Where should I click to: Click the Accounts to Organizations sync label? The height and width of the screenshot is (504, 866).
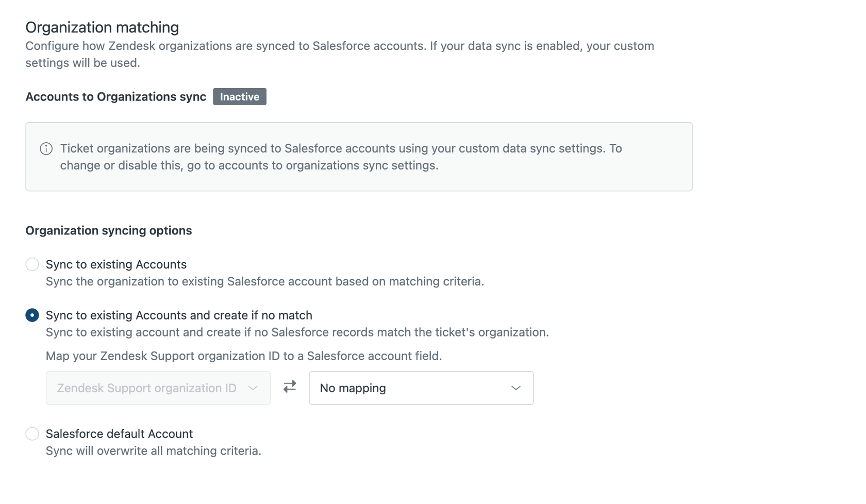tap(115, 96)
